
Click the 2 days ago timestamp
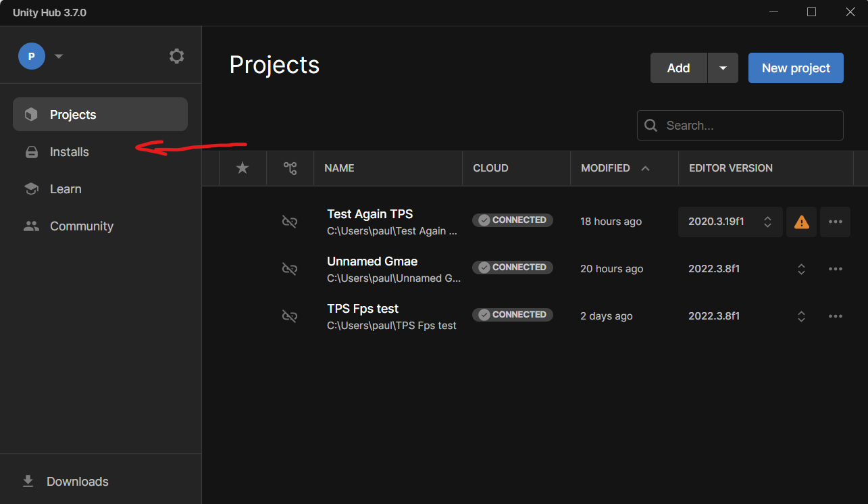click(607, 316)
